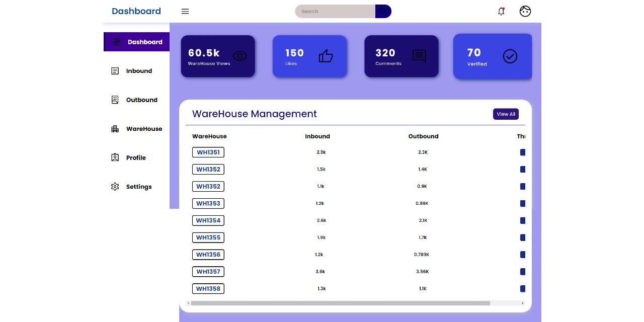Enable the checkbox in WH1358 row

tap(523, 288)
